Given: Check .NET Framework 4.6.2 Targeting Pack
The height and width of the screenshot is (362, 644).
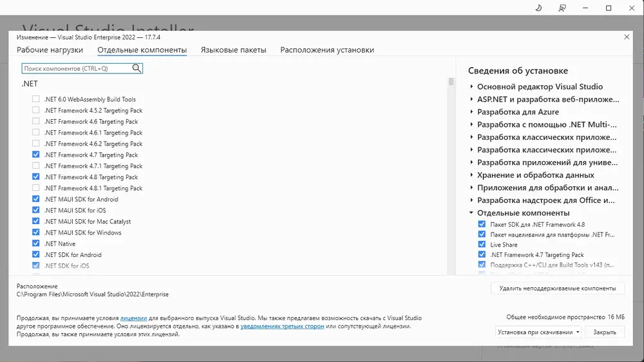Looking at the screenshot, I should pyautogui.click(x=35, y=144).
